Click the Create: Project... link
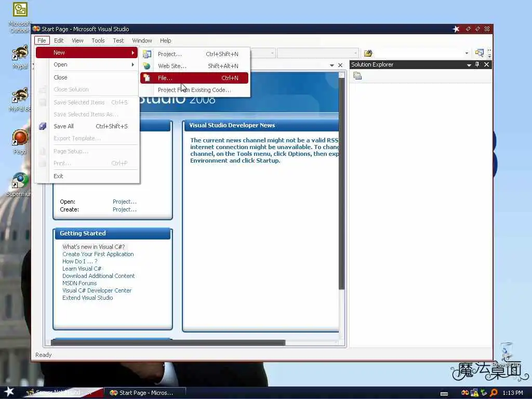 (125, 209)
